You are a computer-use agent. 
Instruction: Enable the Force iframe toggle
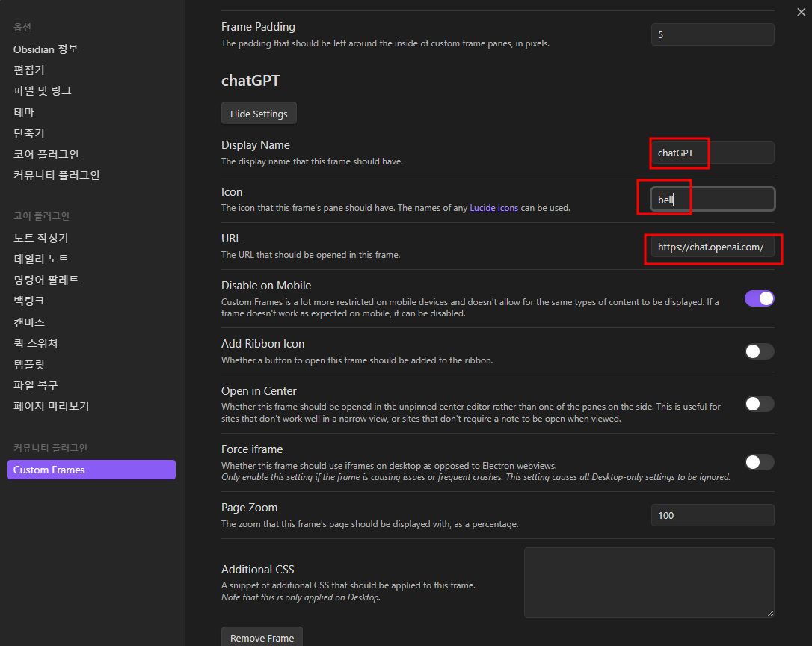pyautogui.click(x=759, y=462)
